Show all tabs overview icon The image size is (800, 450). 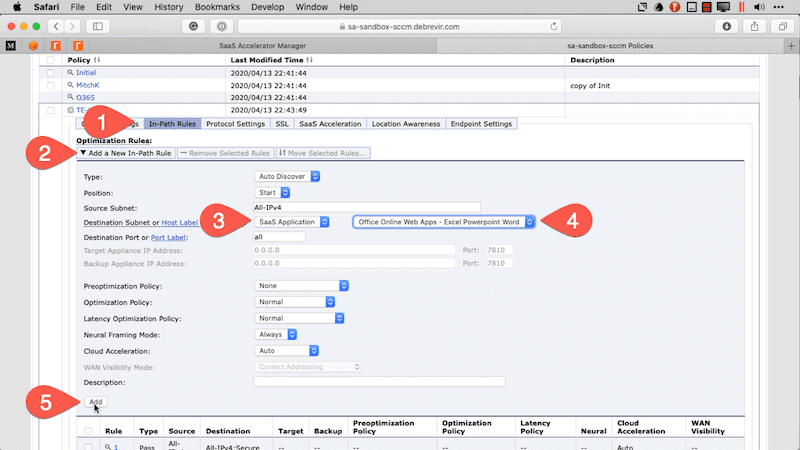coord(783,27)
